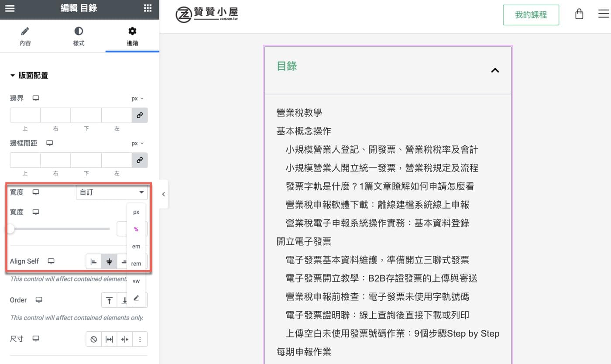Click responsive device icon beside 邊界
Image resolution: width=611 pixels, height=364 pixels.
point(36,99)
